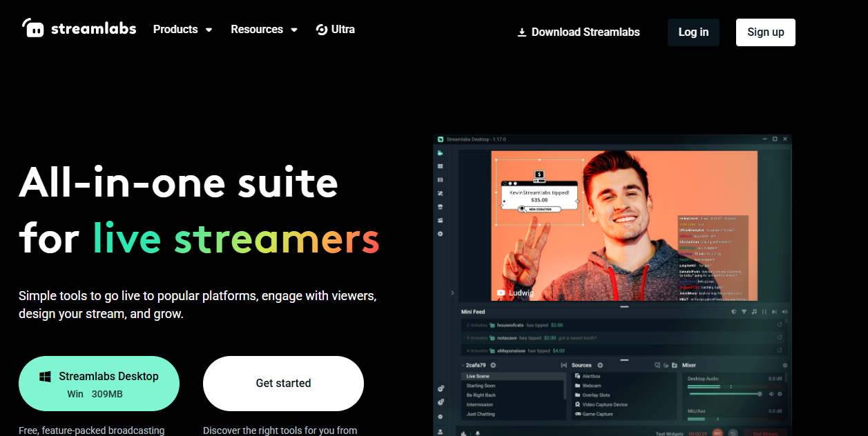This screenshot has height=436, width=868.
Task: Open the tools icon in the app sidebar
Action: tap(440, 193)
